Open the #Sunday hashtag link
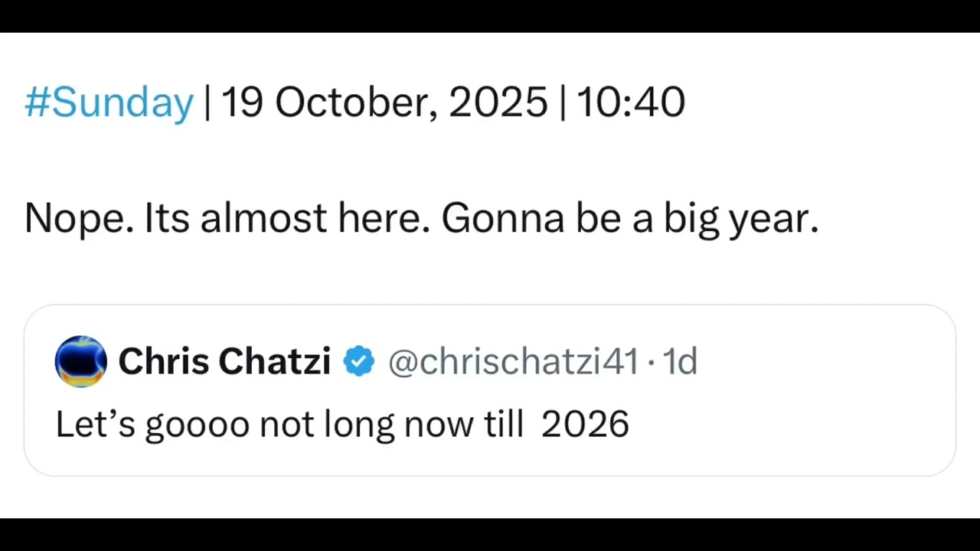980x551 pixels. [109, 102]
